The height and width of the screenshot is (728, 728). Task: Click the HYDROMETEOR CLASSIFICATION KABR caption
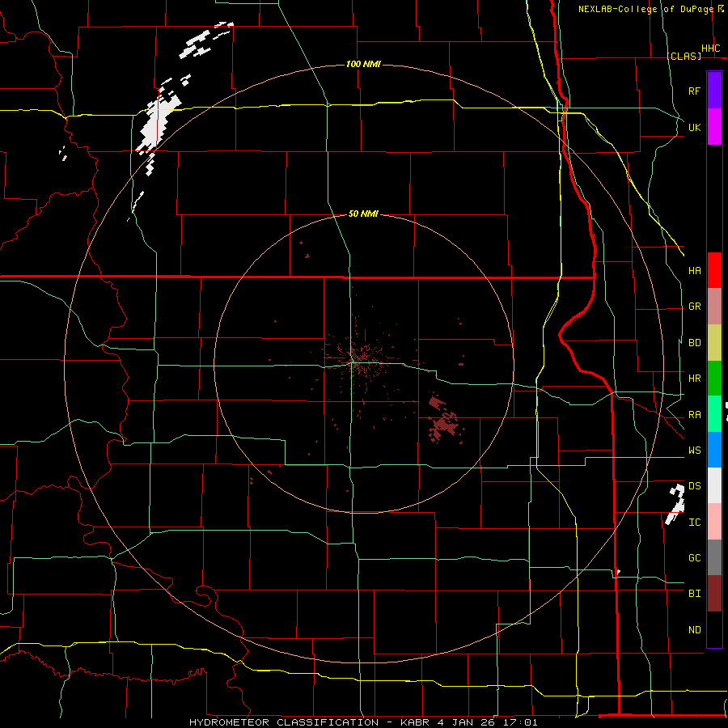click(x=363, y=722)
